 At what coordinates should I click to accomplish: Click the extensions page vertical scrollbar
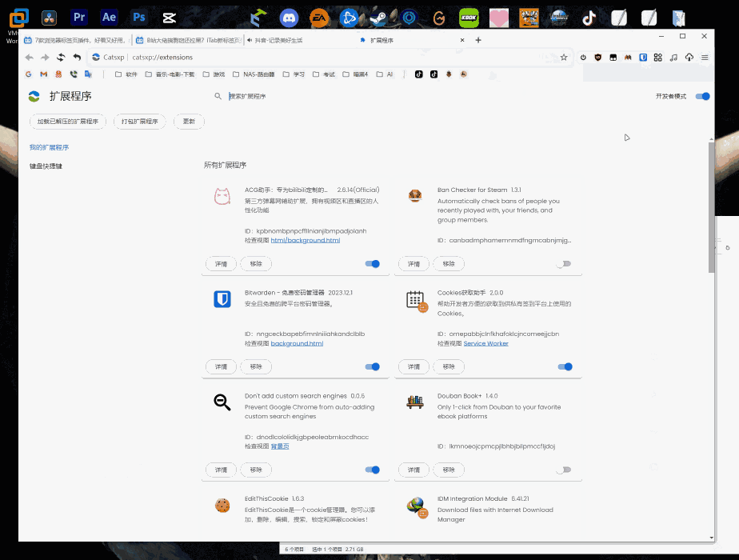coord(711,207)
